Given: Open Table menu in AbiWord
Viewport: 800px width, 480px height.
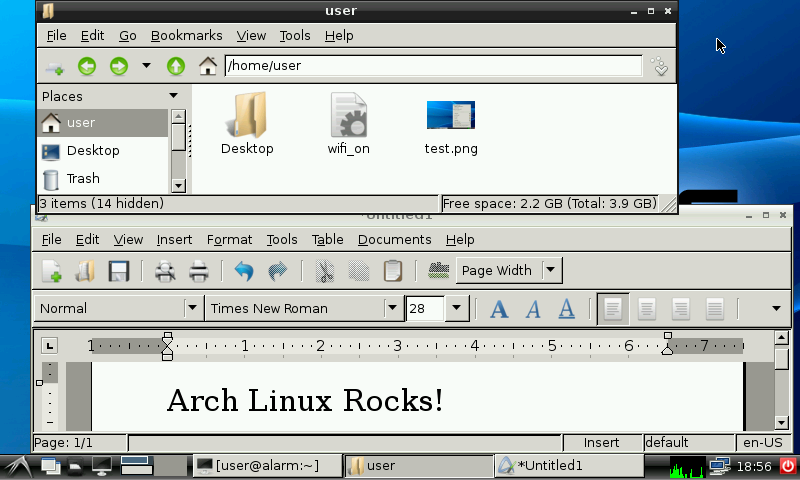Looking at the screenshot, I should [328, 240].
